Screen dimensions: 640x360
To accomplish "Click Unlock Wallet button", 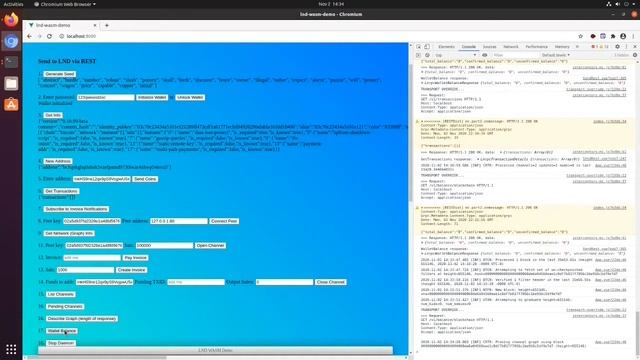I will click(190, 98).
